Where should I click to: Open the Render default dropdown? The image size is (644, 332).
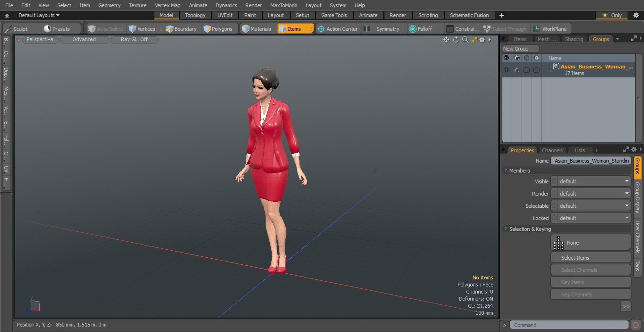(x=591, y=194)
